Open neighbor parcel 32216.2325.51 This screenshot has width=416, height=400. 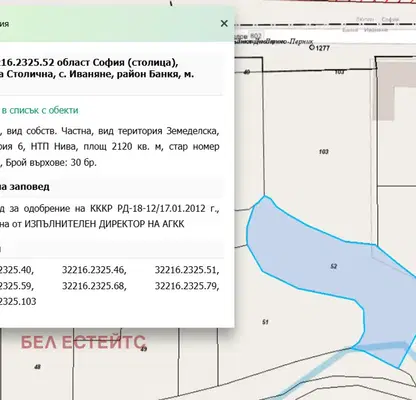[187, 270]
